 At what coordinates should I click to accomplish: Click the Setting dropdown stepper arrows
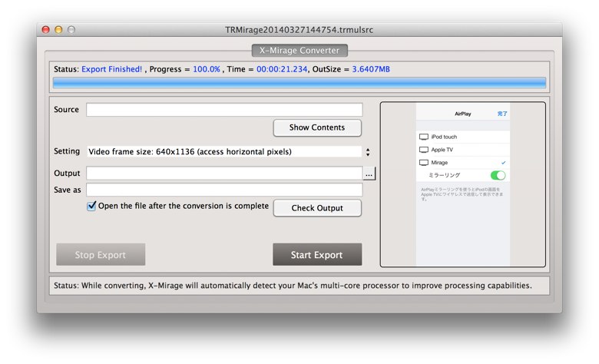tap(368, 152)
